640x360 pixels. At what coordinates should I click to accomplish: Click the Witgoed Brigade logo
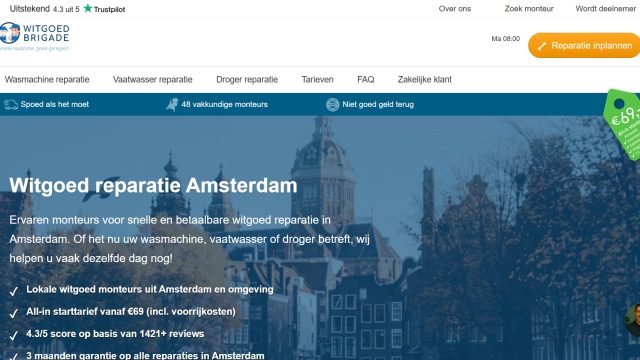pos(35,36)
